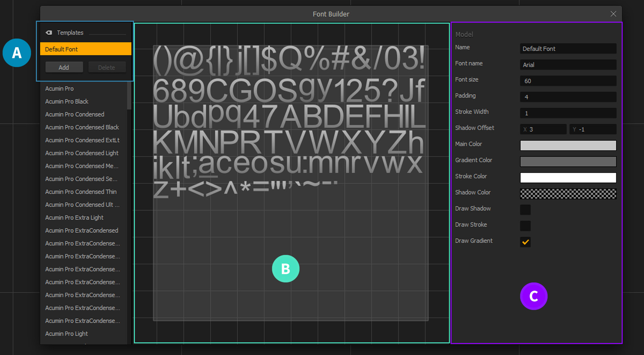Collapse the Templates section icon
This screenshot has width=644, height=355.
pyautogui.click(x=49, y=32)
